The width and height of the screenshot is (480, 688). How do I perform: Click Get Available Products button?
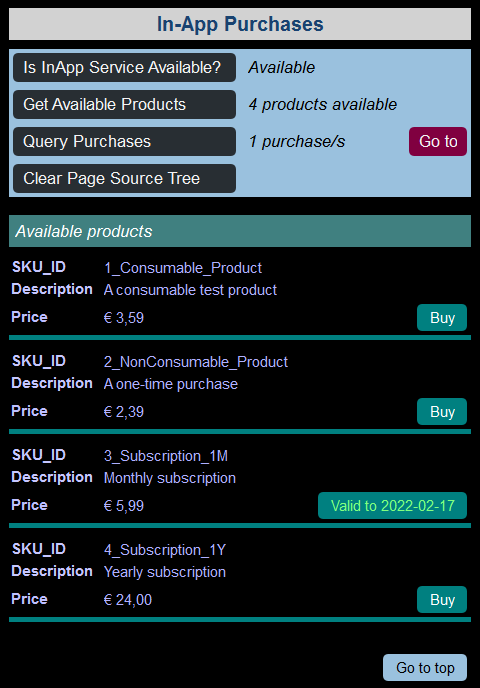pos(124,104)
